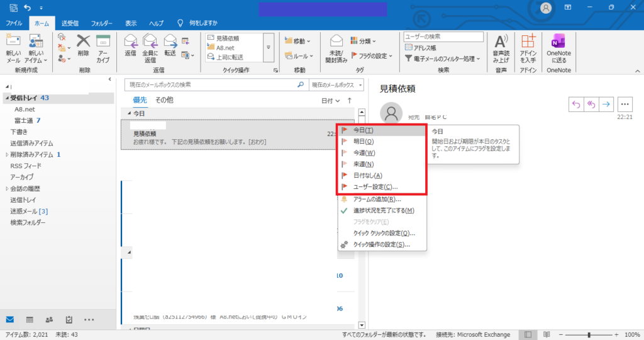Click アドレス帳 (Address Book) button

(x=423, y=47)
